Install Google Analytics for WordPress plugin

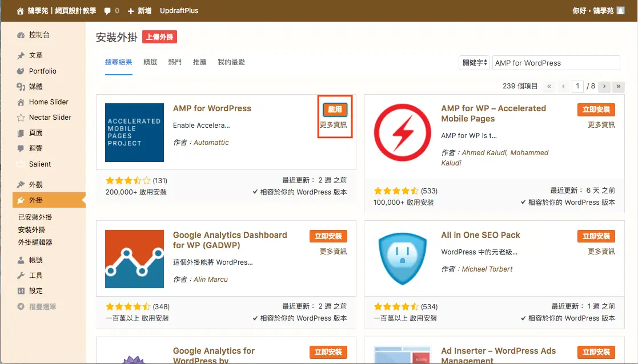point(328,352)
